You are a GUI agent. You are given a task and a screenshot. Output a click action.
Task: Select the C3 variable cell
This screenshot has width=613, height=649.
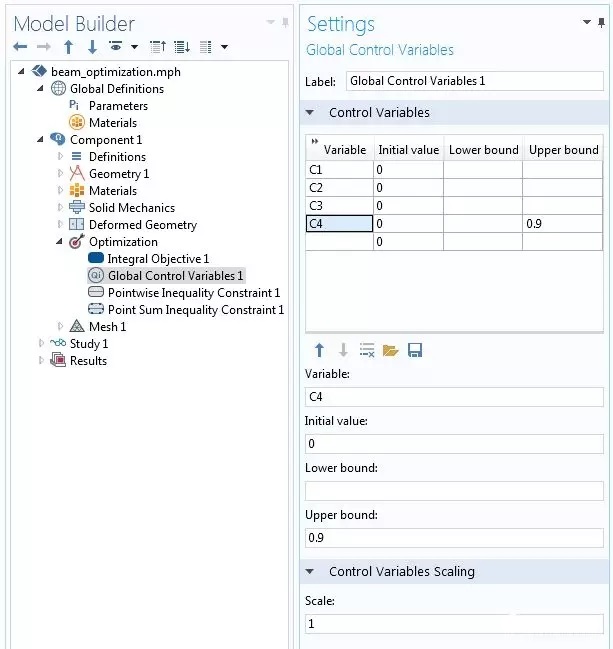[x=339, y=206]
